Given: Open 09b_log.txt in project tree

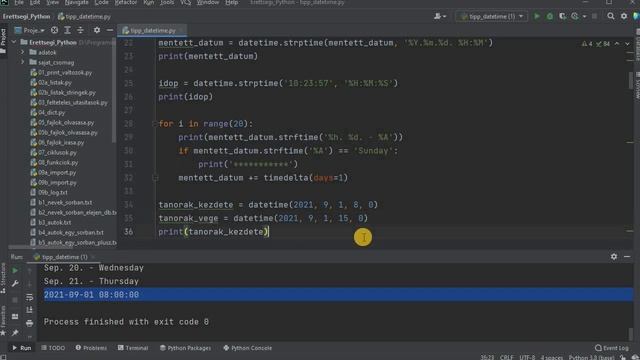Looking at the screenshot, I should point(49,192).
